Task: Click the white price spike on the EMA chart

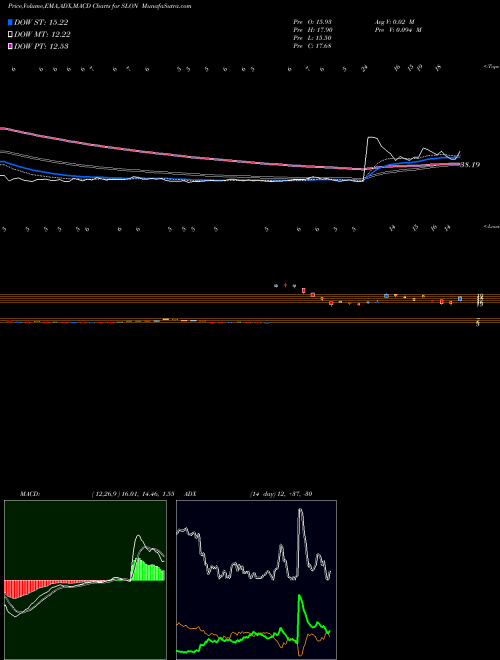Action: pos(372,138)
